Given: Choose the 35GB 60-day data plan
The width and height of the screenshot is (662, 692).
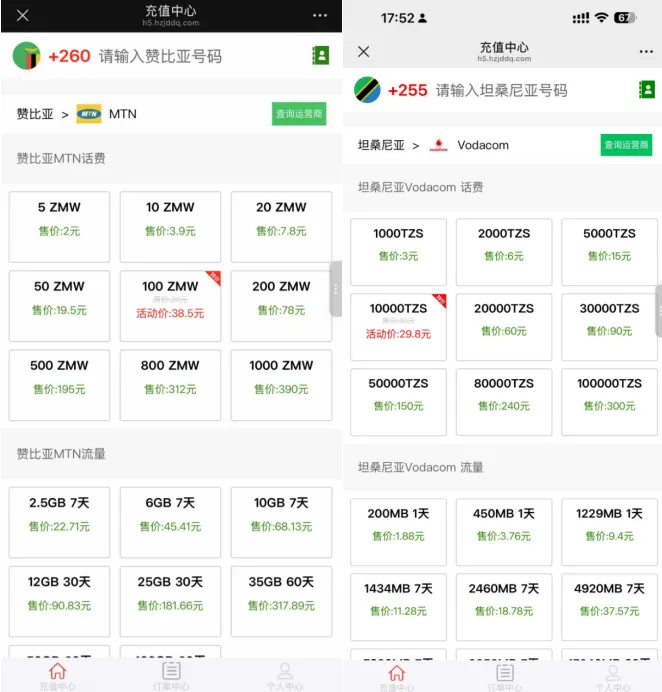Looking at the screenshot, I should coord(281,601).
